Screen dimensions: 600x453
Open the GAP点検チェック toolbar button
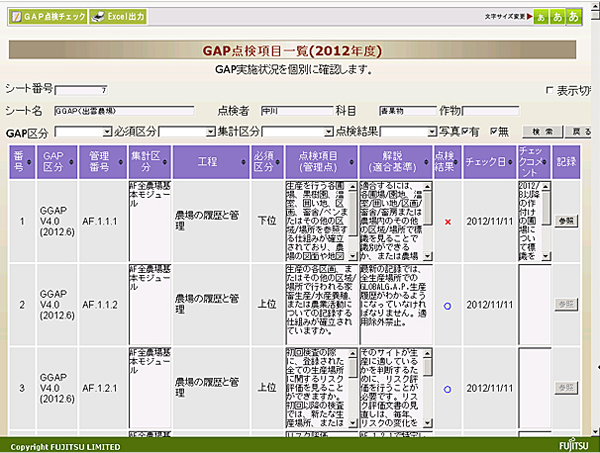pyautogui.click(x=48, y=17)
